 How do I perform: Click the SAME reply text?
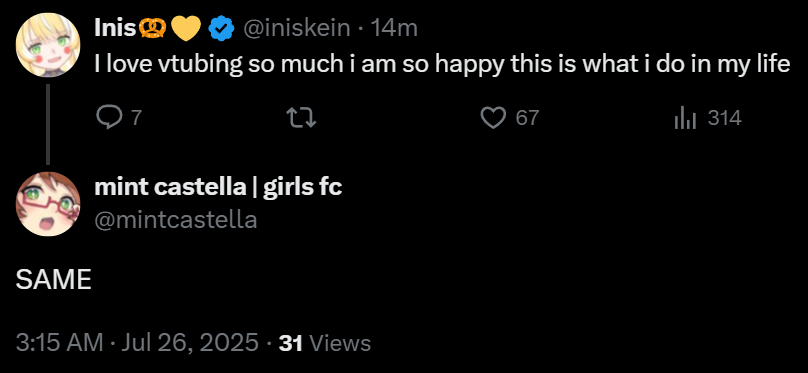click(54, 281)
